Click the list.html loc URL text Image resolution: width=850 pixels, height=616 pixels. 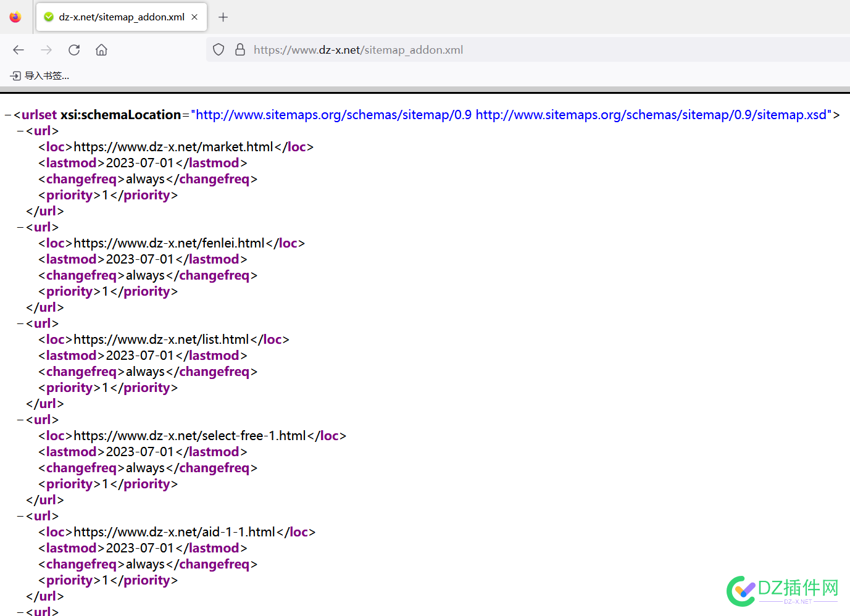coord(161,339)
